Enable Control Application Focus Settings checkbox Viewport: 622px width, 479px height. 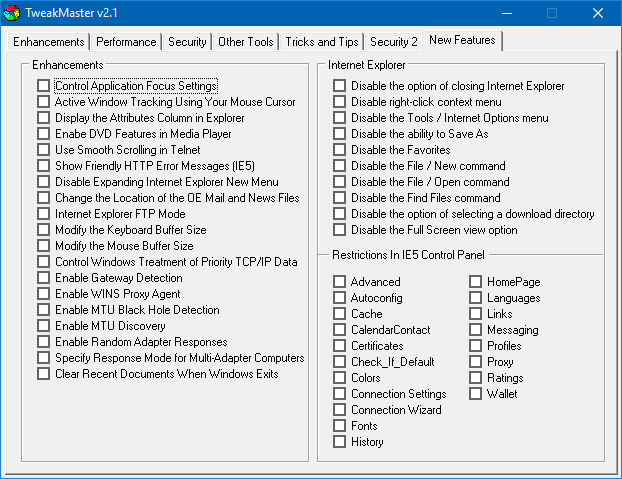coord(43,86)
